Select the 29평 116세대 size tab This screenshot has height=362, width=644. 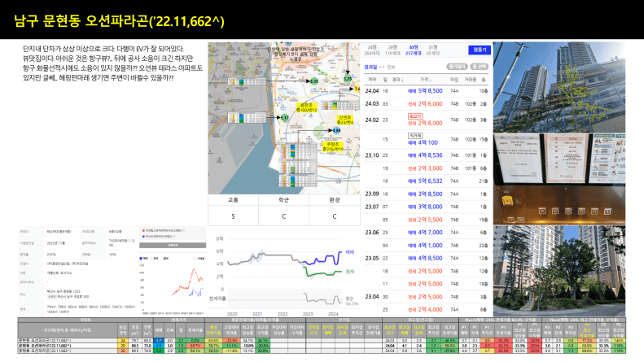click(392, 50)
